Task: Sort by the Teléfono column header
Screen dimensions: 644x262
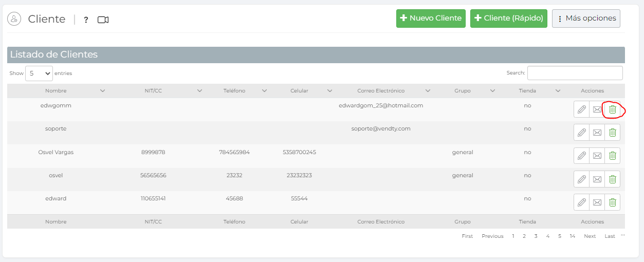Action: coord(234,91)
